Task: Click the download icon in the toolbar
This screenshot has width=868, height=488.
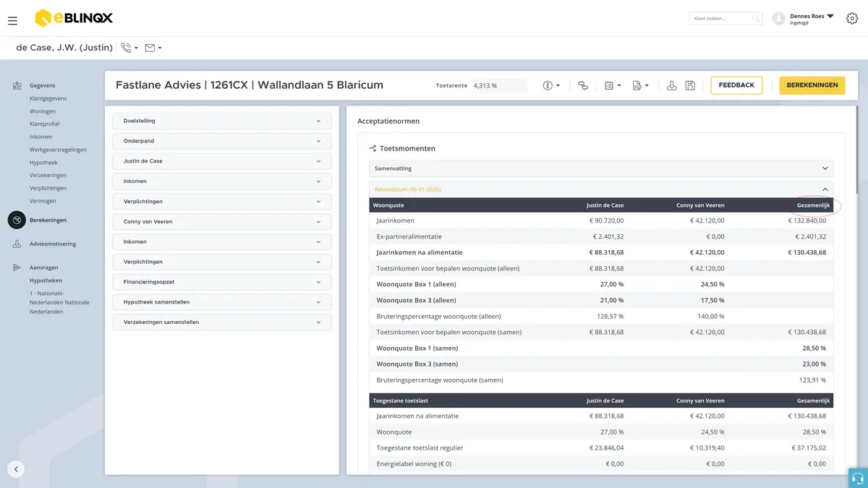Action: pyautogui.click(x=672, y=85)
